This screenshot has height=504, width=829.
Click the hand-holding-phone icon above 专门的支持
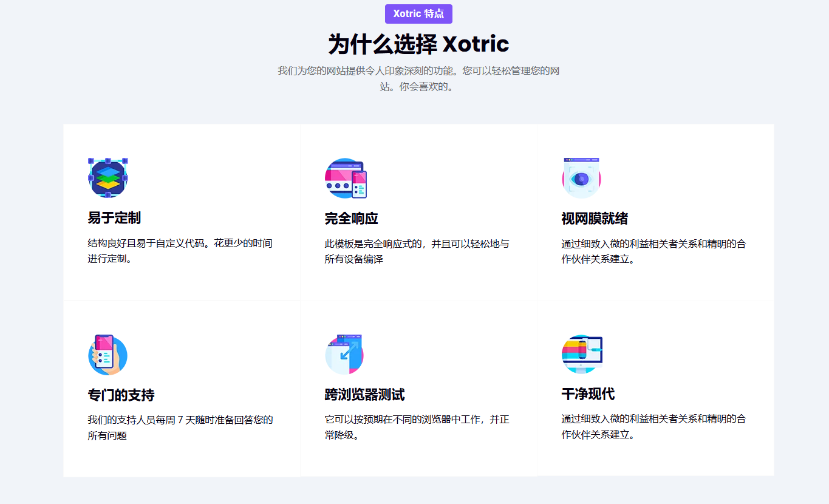tap(107, 355)
